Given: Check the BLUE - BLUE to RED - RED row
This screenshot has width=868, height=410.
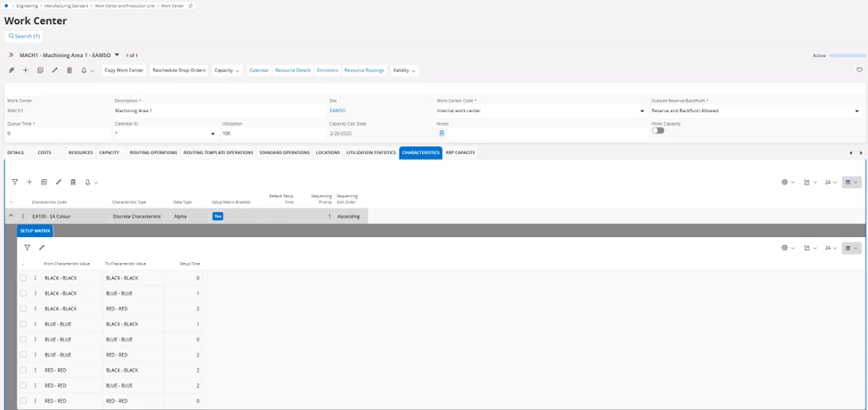Looking at the screenshot, I should coord(23,355).
